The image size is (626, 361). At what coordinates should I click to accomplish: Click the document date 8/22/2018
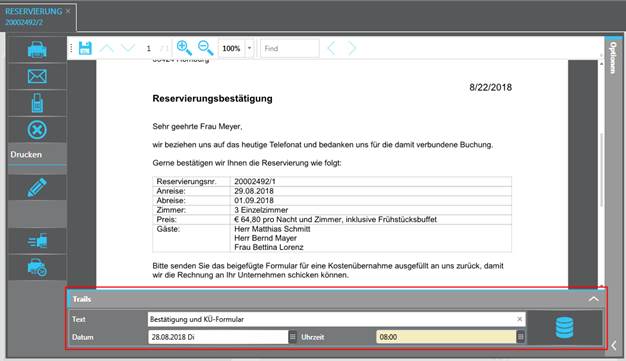(x=491, y=87)
